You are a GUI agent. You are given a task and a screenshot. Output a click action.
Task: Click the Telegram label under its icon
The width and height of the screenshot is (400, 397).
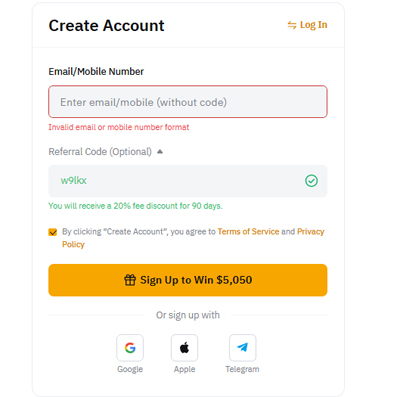tap(242, 369)
